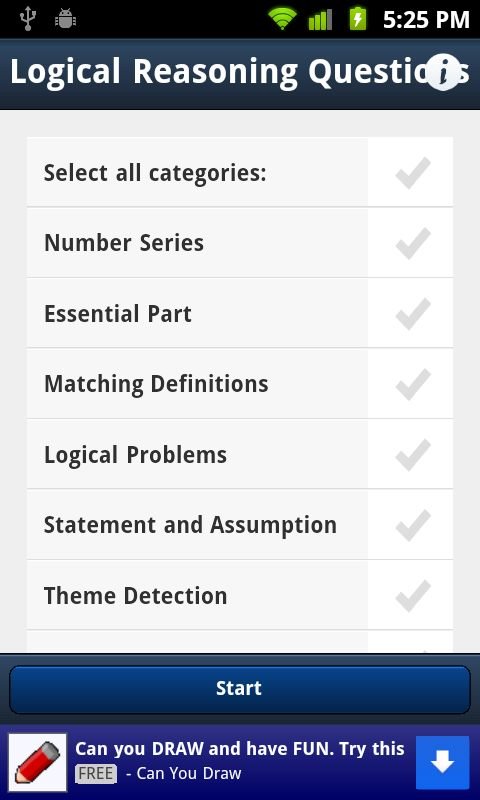Screen dimensions: 480x800
Task: Open the info icon in header
Action: tap(443, 72)
